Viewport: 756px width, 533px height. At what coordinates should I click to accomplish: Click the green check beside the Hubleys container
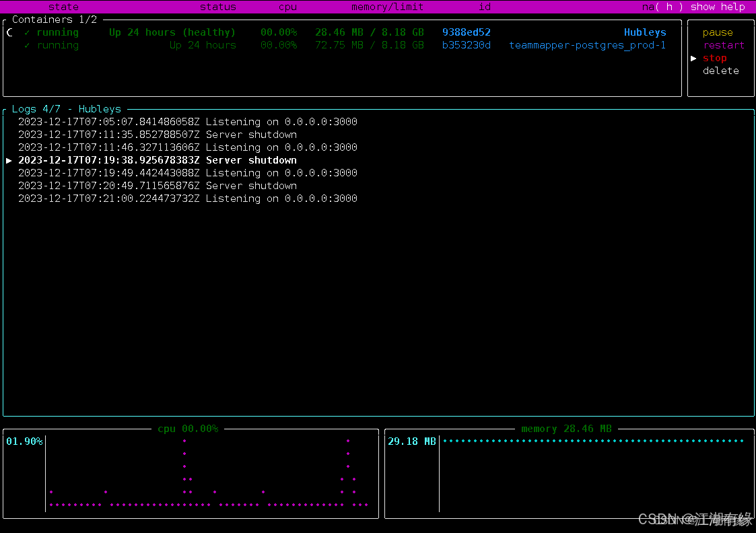(27, 33)
